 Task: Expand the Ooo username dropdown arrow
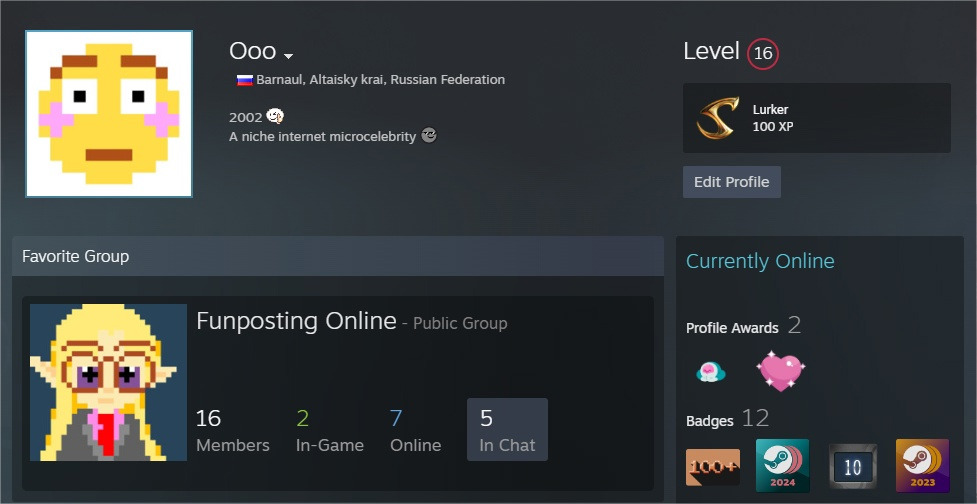click(288, 57)
